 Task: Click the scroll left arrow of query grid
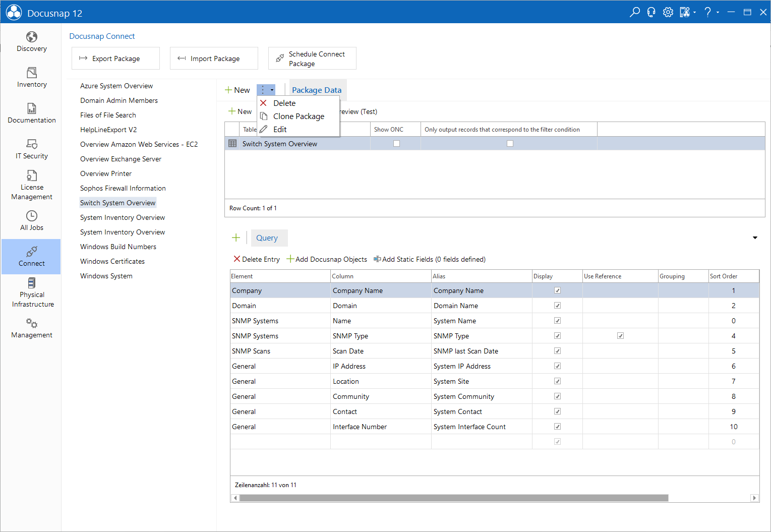tap(235, 498)
